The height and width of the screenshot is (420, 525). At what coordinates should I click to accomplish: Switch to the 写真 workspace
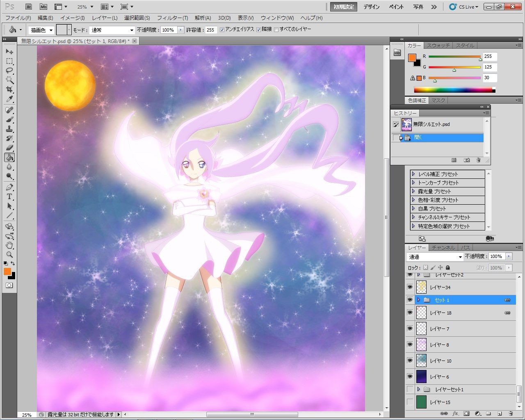coord(418,7)
